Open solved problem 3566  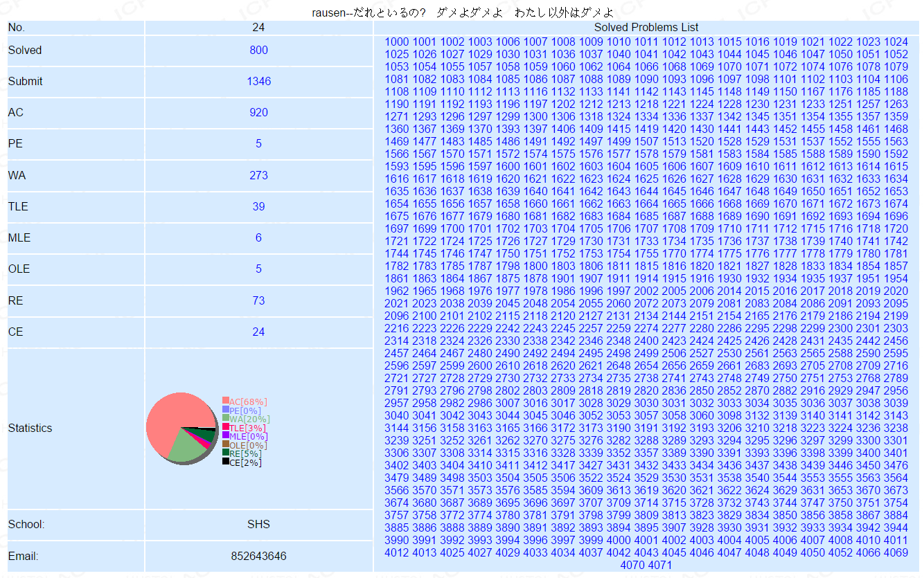click(397, 490)
